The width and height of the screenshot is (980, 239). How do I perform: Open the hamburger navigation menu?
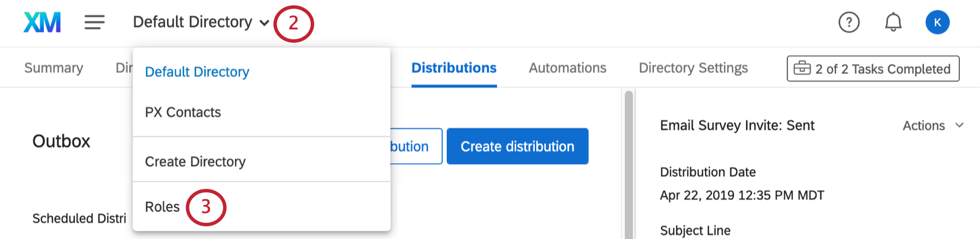(x=95, y=23)
